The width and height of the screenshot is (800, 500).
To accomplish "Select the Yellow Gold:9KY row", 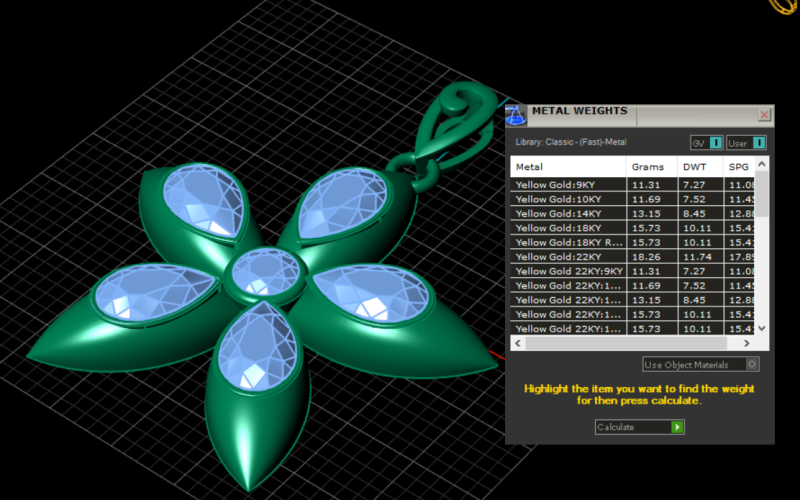I will tap(632, 185).
